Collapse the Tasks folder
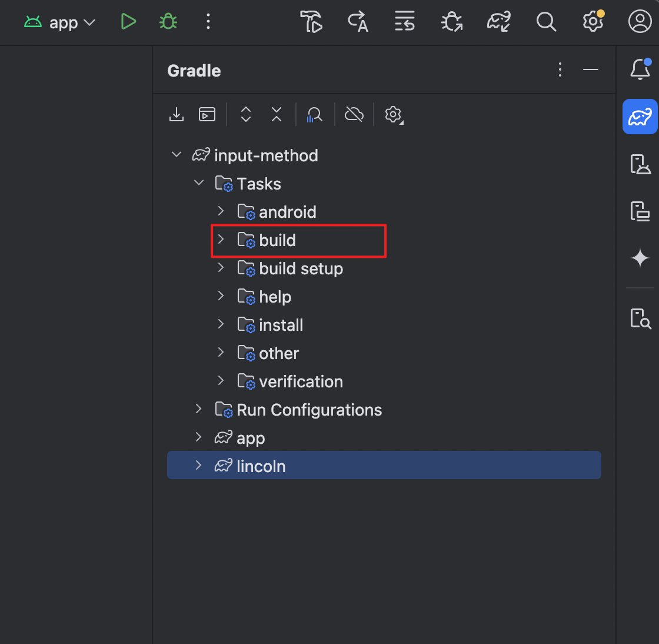 [199, 183]
